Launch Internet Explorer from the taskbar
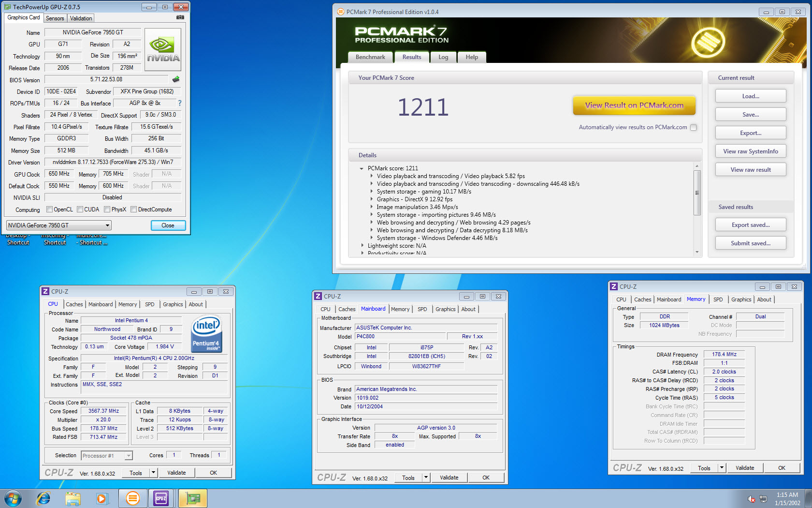The width and height of the screenshot is (812, 508). 43,498
